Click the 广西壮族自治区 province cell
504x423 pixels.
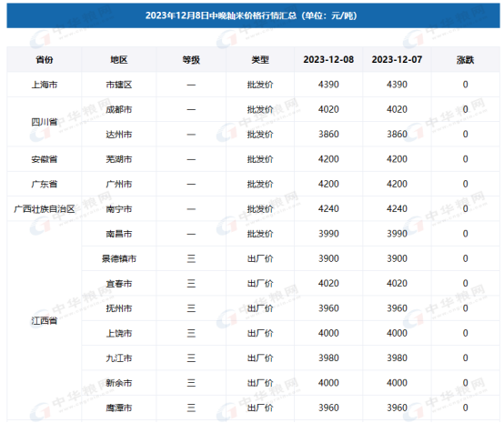pyautogui.click(x=45, y=209)
